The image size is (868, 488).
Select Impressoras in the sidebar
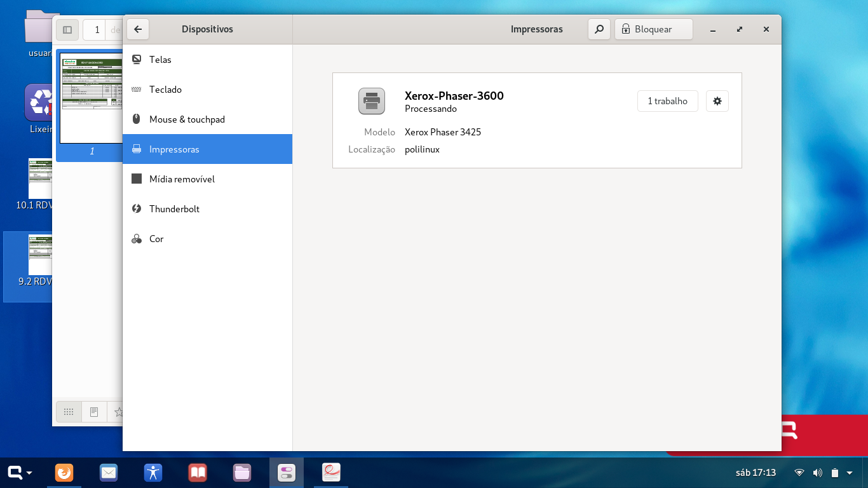point(207,149)
